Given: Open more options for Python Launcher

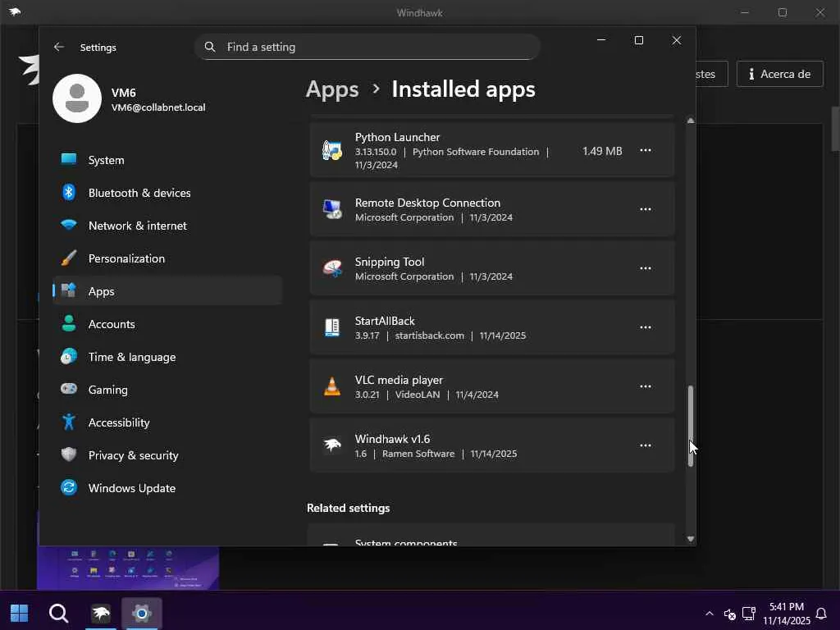Looking at the screenshot, I should pos(646,150).
